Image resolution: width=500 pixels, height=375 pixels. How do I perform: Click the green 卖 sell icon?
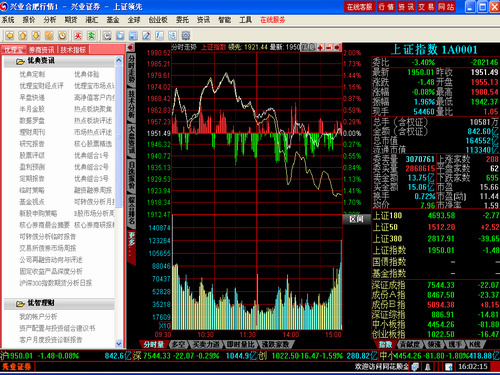click(x=91, y=35)
